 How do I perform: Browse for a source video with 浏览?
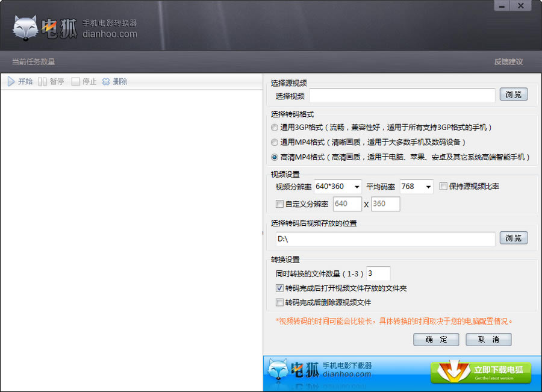[x=513, y=95]
